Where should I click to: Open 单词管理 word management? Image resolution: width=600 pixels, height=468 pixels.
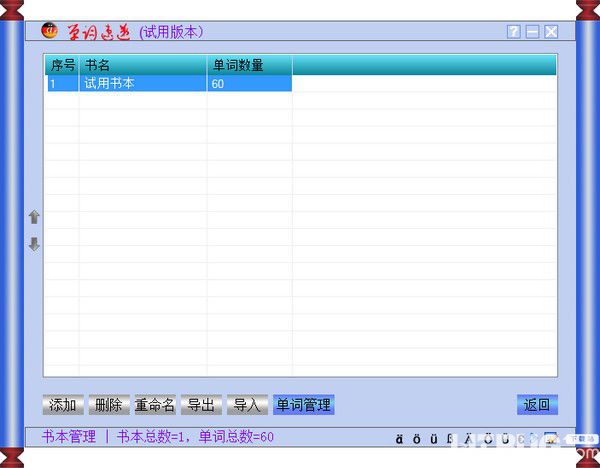[x=304, y=404]
